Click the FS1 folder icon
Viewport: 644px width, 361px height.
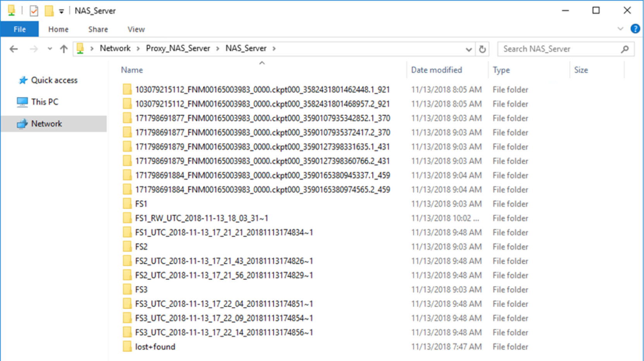click(x=127, y=204)
